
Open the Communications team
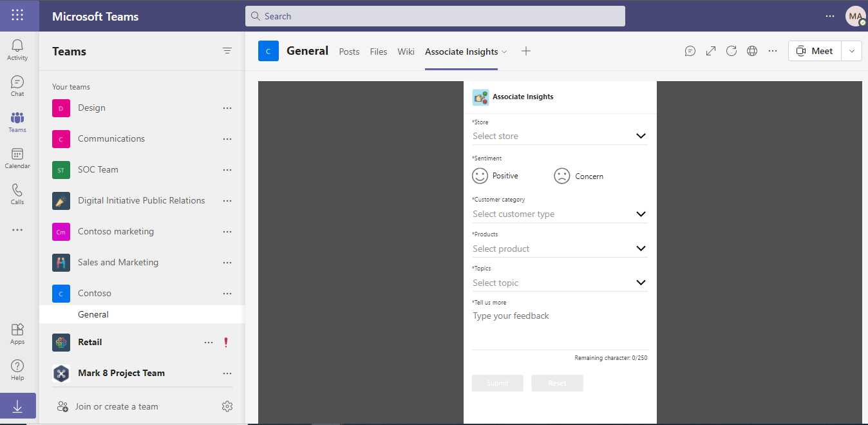(111, 138)
